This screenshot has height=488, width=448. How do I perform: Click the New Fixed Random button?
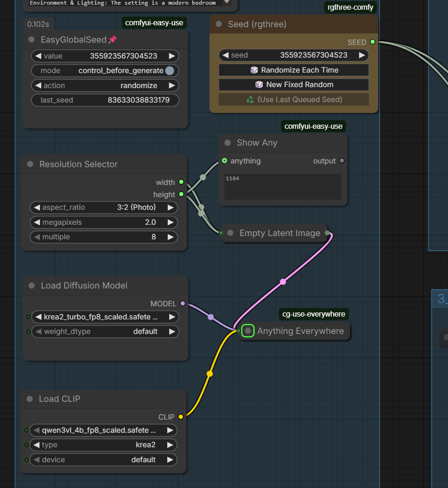(x=293, y=85)
